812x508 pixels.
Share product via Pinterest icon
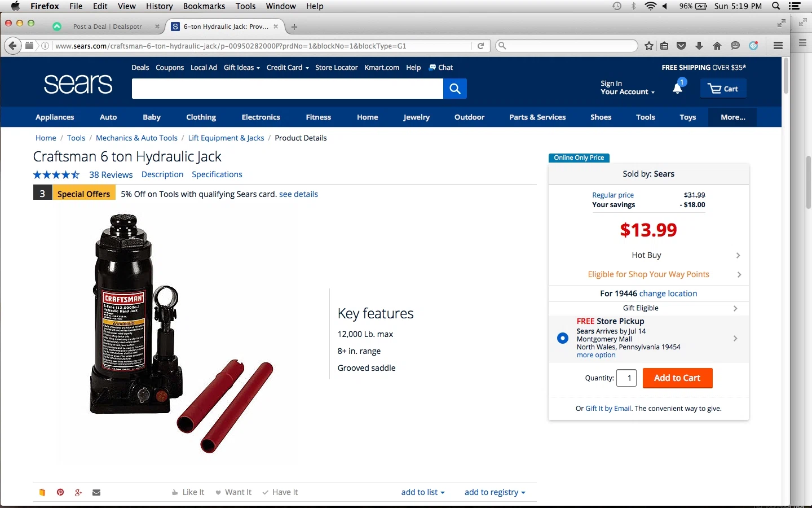[x=60, y=492]
